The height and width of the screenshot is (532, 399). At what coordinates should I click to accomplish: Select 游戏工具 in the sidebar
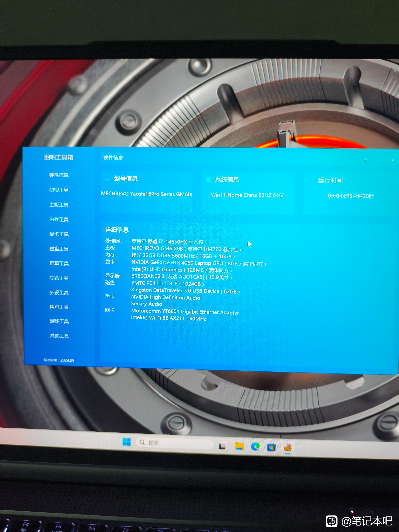point(59,321)
